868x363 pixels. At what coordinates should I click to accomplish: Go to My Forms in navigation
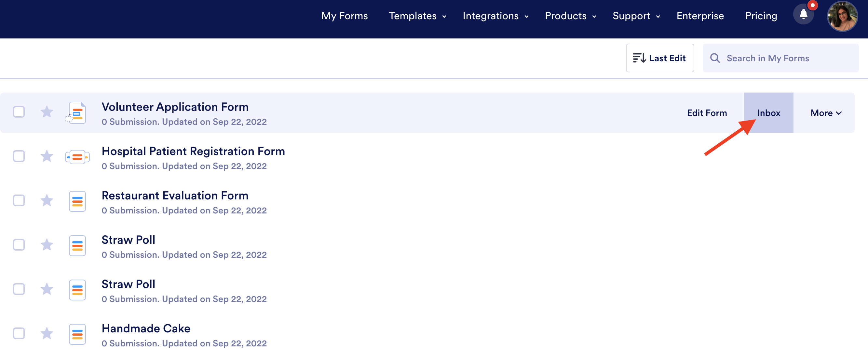[344, 16]
